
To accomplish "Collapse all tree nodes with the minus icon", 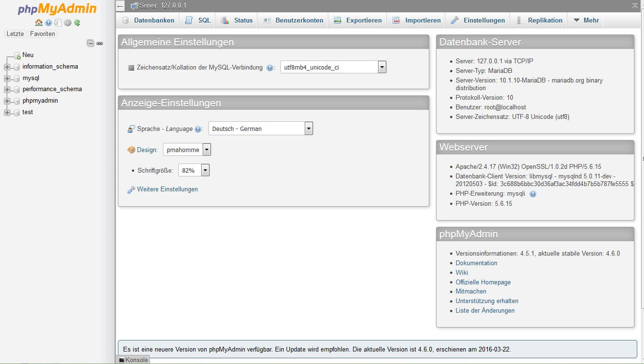I will [91, 43].
